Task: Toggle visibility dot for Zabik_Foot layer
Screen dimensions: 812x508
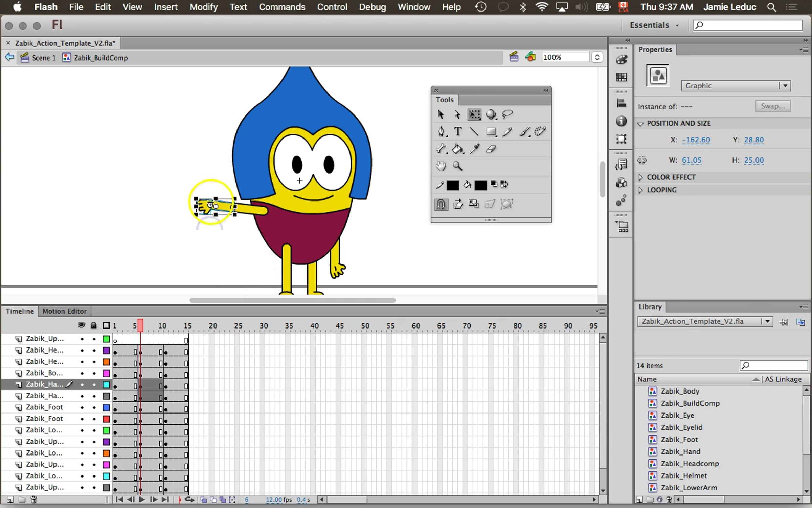Action: (x=82, y=407)
